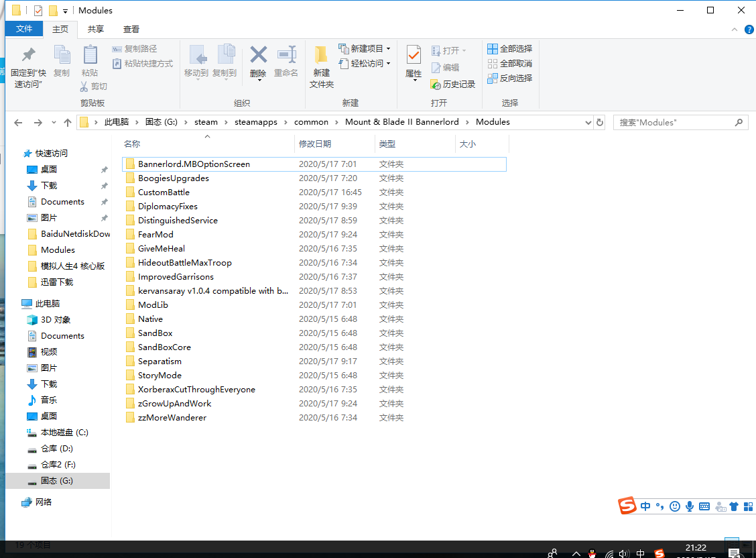Deselect all with 全部取消
Viewport: 756px width, 558px height.
509,63
